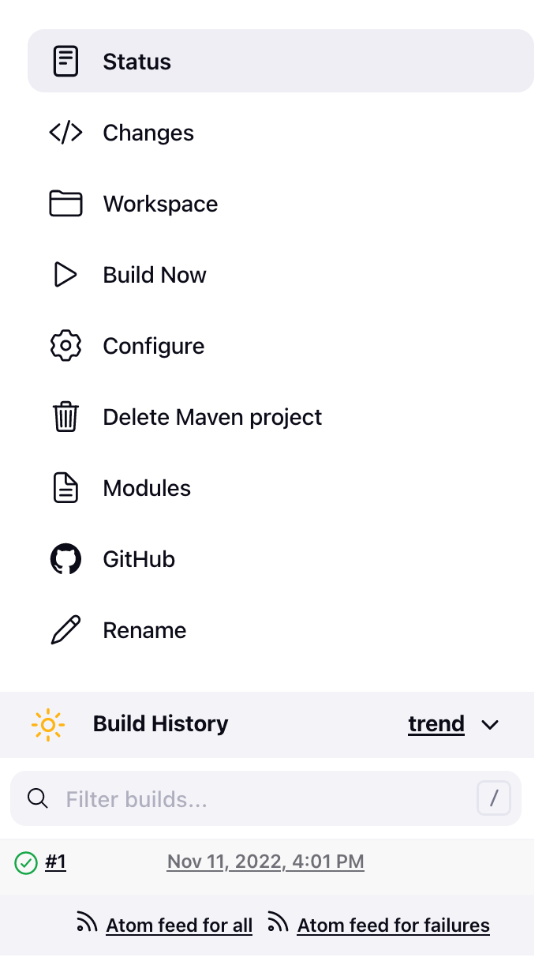Screen dimensions: 546x980
Task: Open the Nov 11, 2022, 4:01 PM build
Action: click(265, 862)
